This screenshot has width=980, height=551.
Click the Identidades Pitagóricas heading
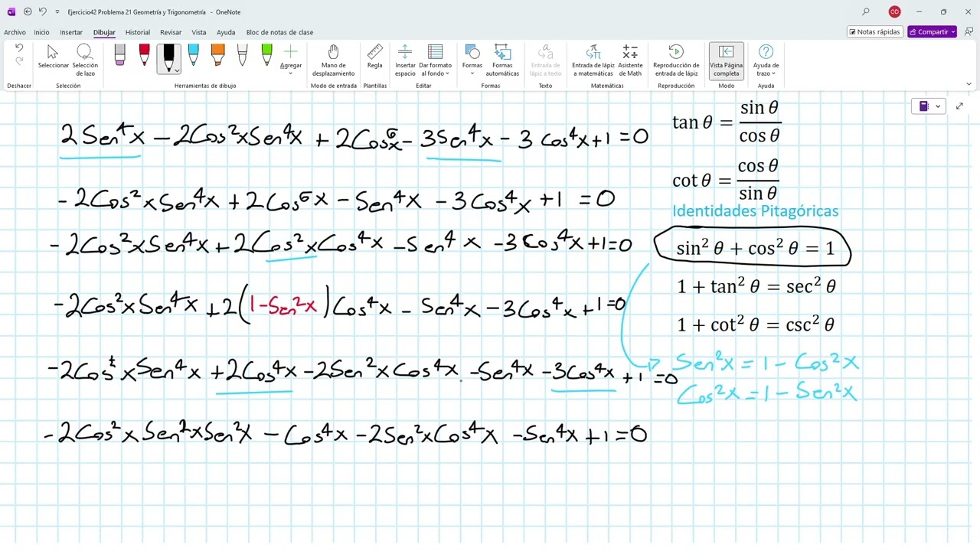[x=755, y=211]
